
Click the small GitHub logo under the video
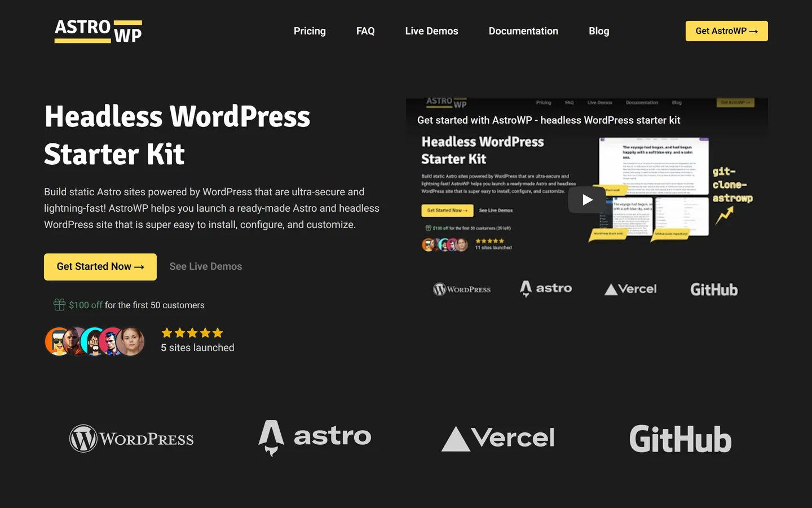(x=714, y=290)
